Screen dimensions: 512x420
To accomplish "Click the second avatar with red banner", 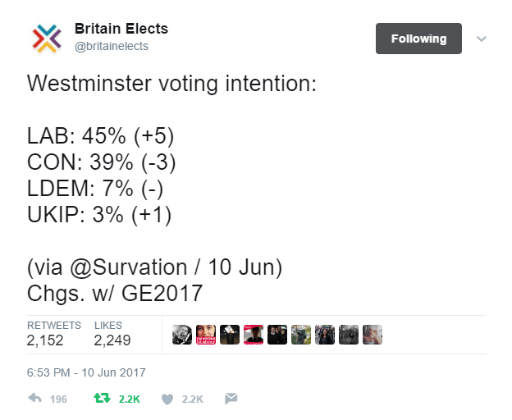I will tap(206, 335).
